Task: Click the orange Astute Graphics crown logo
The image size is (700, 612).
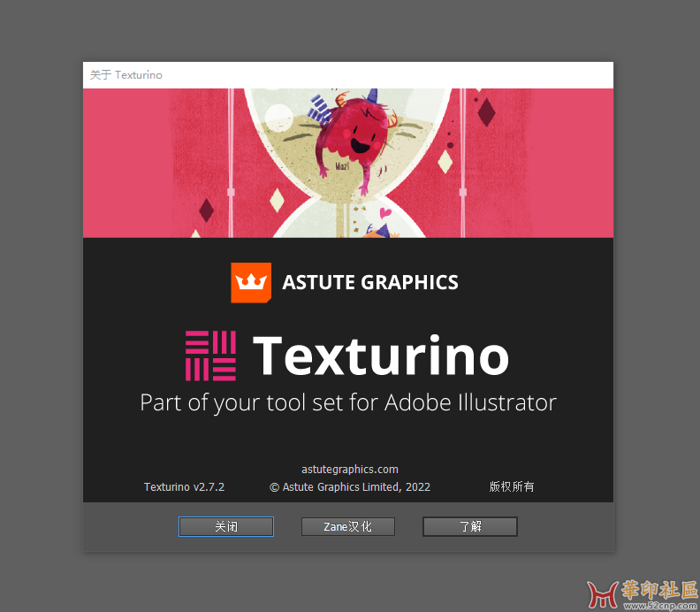Action: click(x=251, y=283)
